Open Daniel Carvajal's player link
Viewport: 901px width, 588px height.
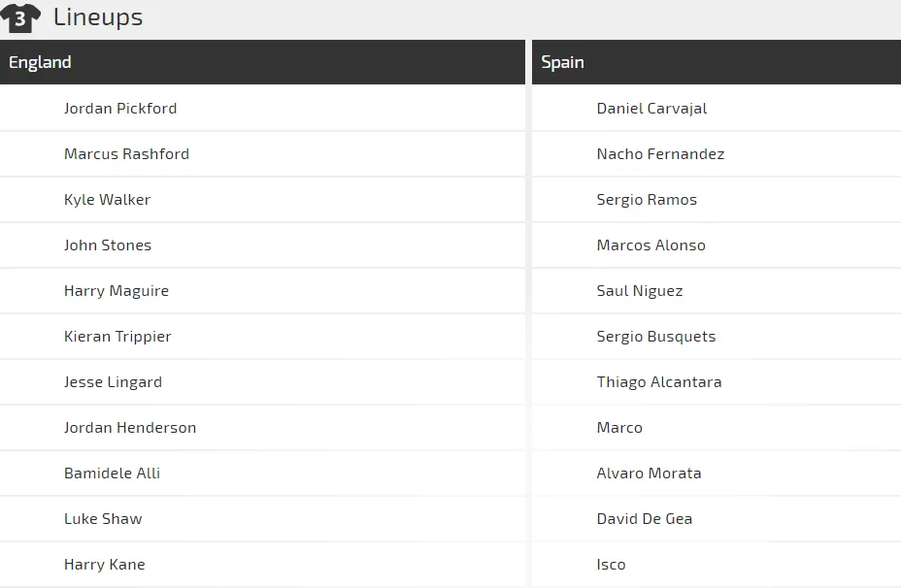(651, 109)
